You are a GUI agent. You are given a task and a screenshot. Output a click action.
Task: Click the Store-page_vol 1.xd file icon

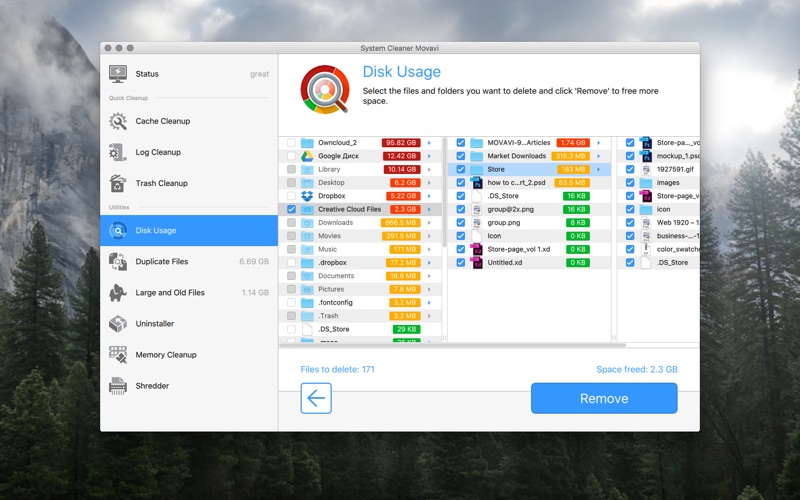[477, 249]
